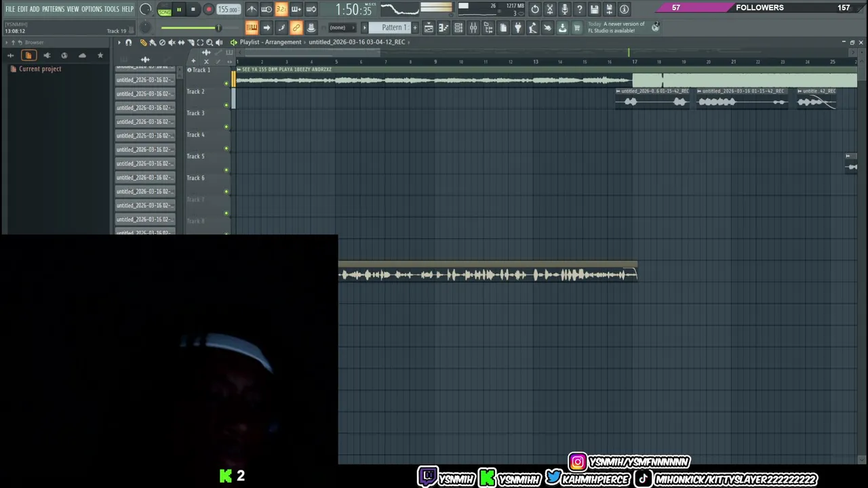
Task: Select the playlist zoom magnifier tool
Action: (210, 42)
